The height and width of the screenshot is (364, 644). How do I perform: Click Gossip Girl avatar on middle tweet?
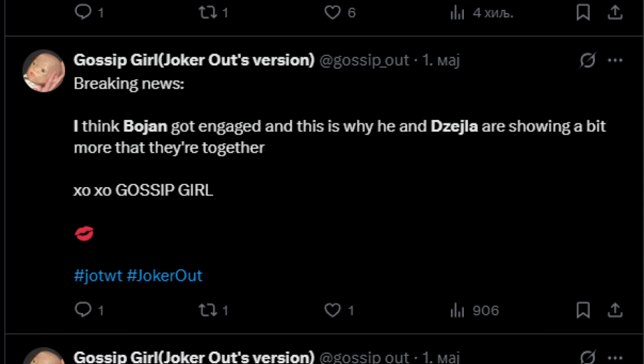pos(44,71)
